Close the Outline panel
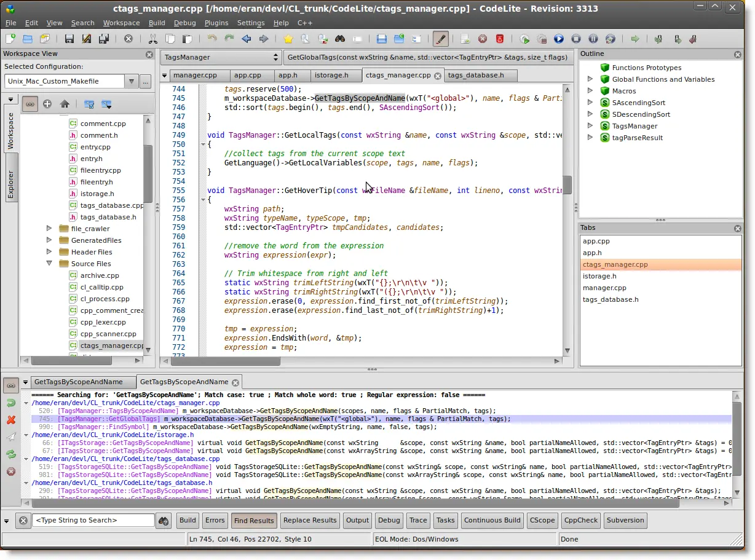The width and height of the screenshot is (755, 560). [x=738, y=54]
